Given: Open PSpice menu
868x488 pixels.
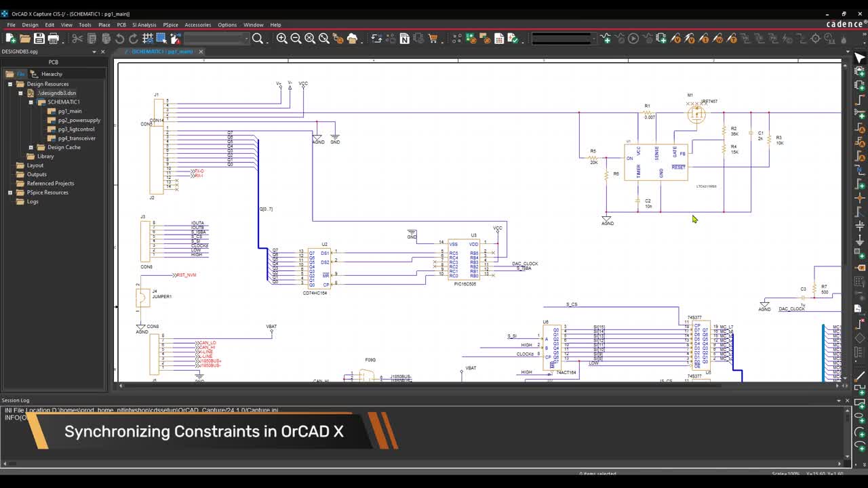Looking at the screenshot, I should click(x=170, y=24).
